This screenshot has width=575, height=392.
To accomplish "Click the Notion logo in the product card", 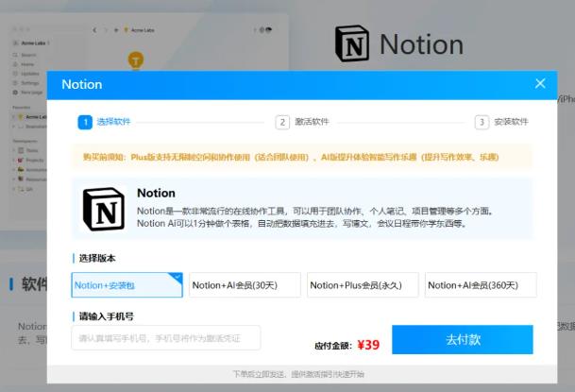I will [x=104, y=209].
